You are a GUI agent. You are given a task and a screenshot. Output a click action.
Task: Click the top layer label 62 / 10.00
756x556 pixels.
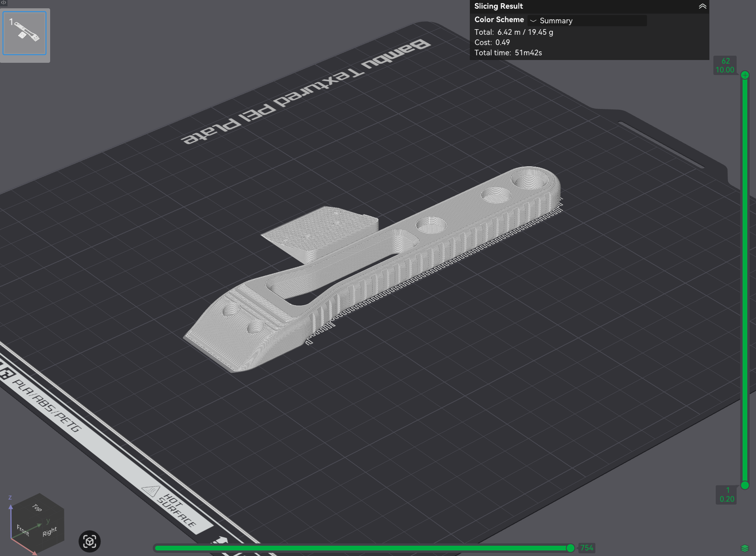pos(725,66)
